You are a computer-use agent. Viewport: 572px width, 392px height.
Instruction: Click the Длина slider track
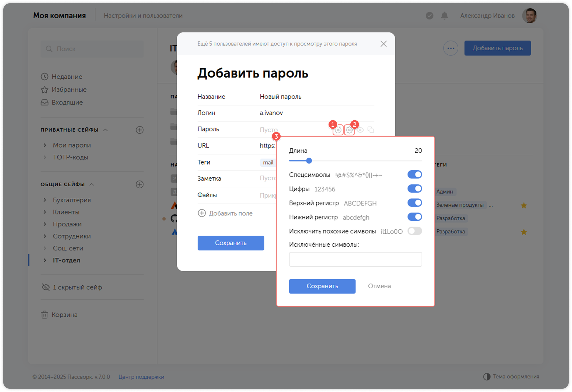coord(355,161)
